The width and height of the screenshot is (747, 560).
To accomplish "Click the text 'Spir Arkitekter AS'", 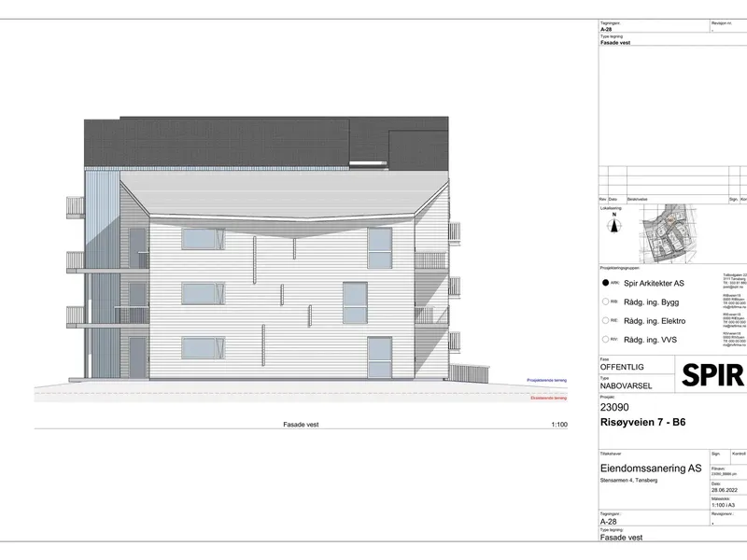I will pyautogui.click(x=654, y=284).
